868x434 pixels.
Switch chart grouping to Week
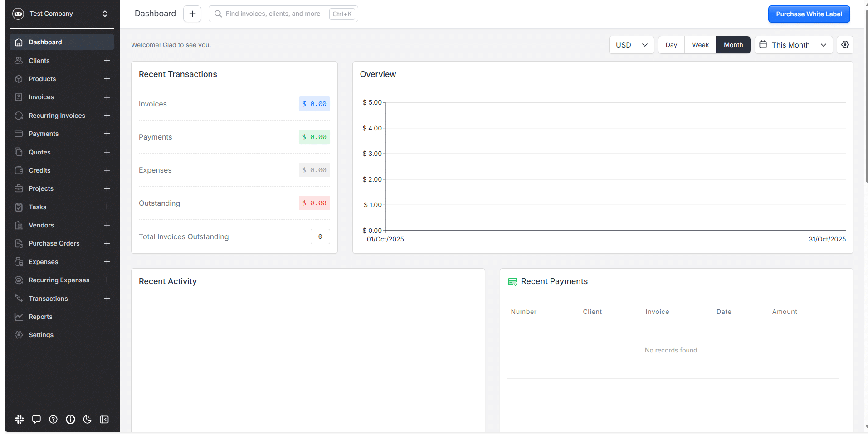(700, 45)
